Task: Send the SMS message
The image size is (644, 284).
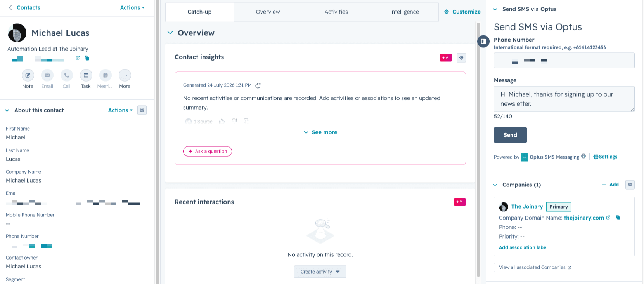Action: pos(510,135)
